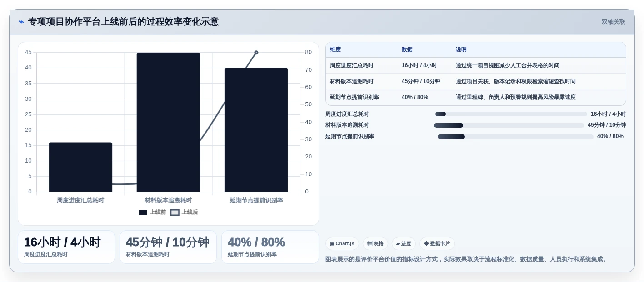The height and width of the screenshot is (282, 644).
Task: Click progress row label 延期节点提前识别率
Action: (x=350, y=136)
